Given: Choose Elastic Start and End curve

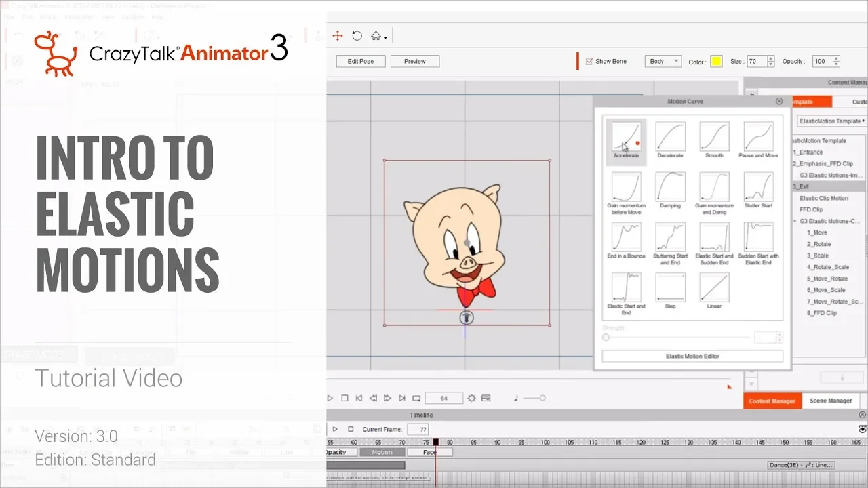Looking at the screenshot, I should 626,293.
